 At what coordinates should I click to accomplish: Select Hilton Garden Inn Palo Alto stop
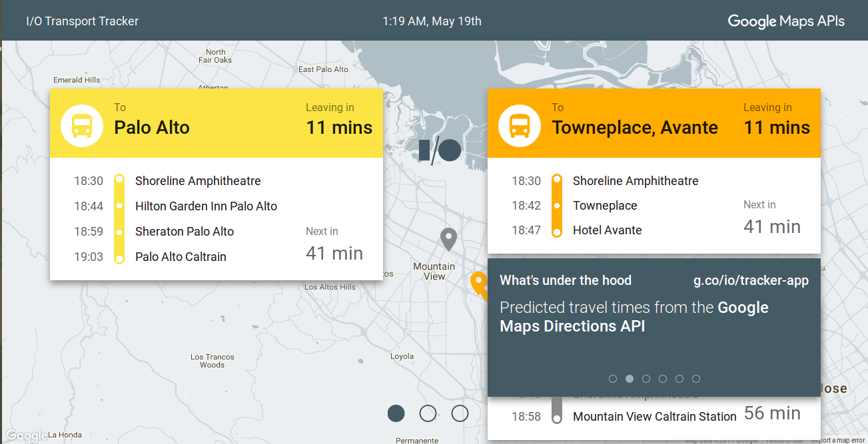pos(206,206)
